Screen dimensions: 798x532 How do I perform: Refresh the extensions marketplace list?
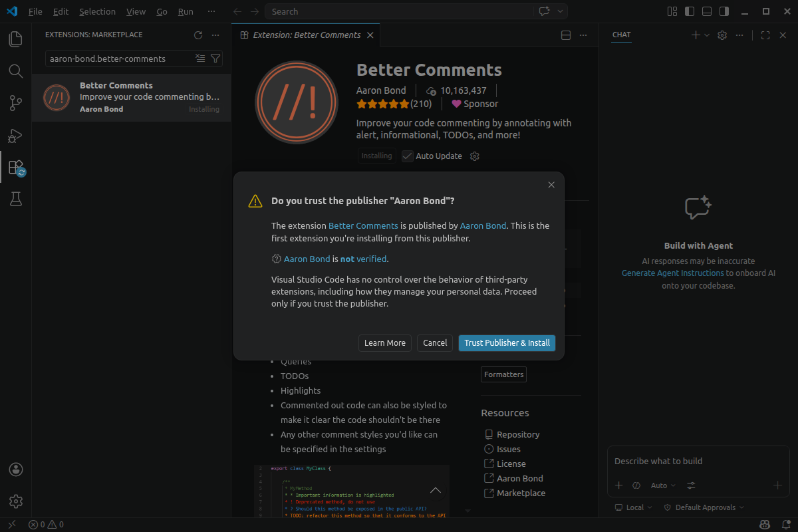tap(198, 35)
